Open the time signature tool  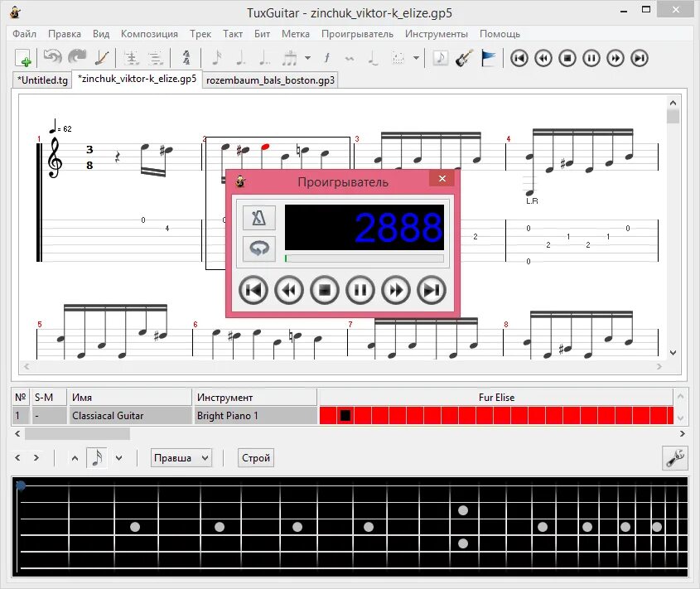(x=186, y=58)
